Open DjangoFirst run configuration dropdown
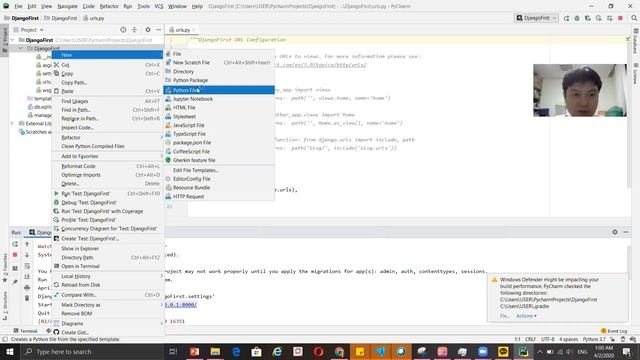640x360 pixels. point(536,18)
